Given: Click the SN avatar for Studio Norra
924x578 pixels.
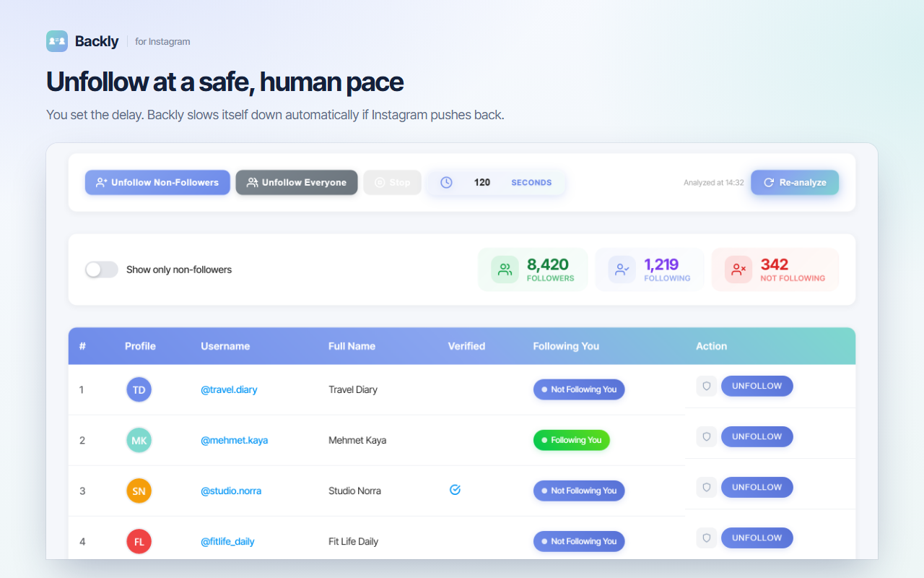Looking at the screenshot, I should 139,491.
